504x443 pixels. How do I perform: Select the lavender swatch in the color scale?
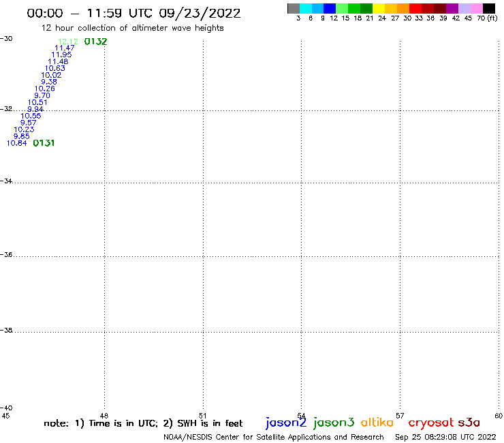[464, 8]
